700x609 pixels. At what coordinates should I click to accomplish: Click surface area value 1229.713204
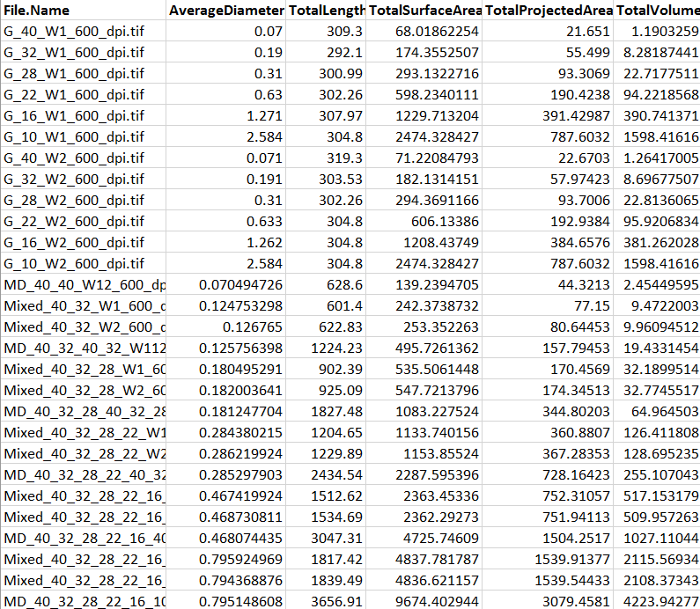pyautogui.click(x=424, y=115)
